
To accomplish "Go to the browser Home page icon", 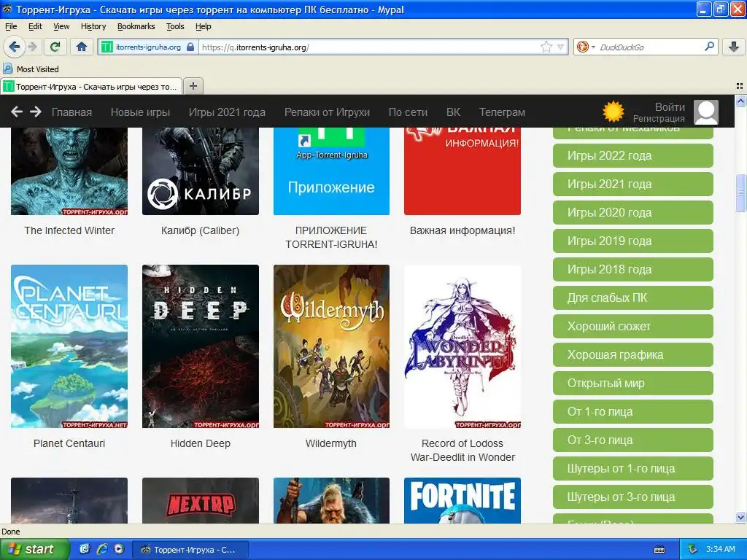I will [82, 47].
